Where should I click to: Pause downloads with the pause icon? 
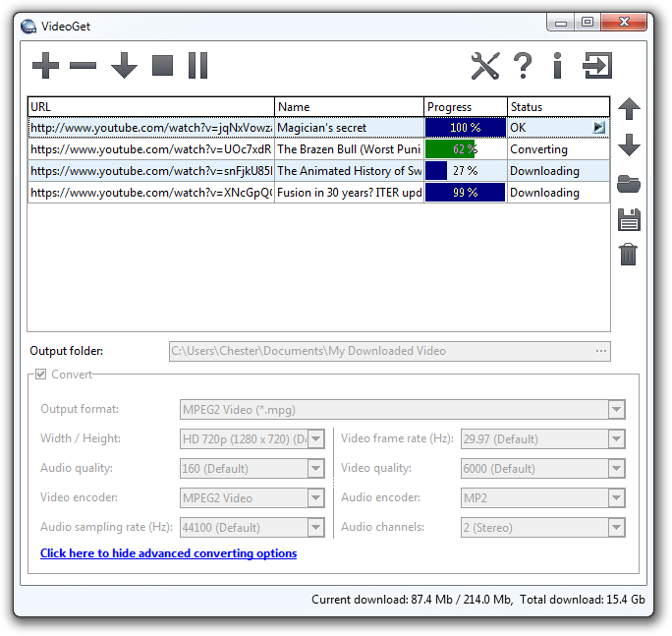[x=198, y=66]
